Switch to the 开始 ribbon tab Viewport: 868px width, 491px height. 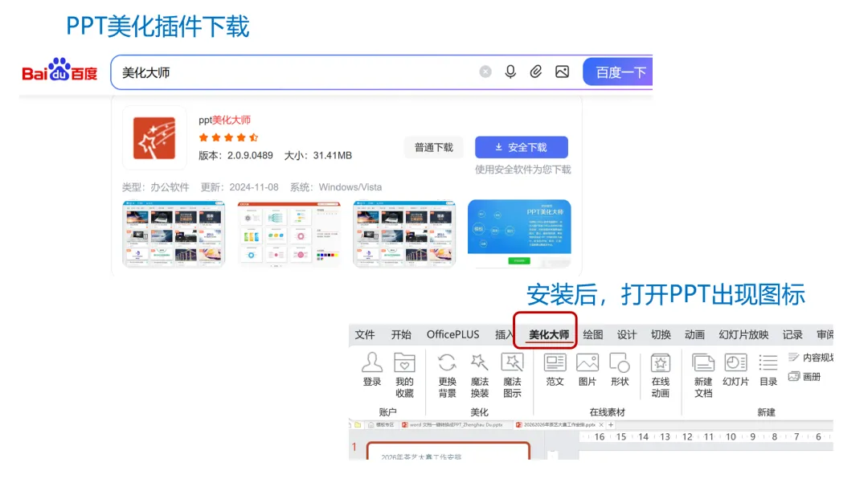click(401, 334)
